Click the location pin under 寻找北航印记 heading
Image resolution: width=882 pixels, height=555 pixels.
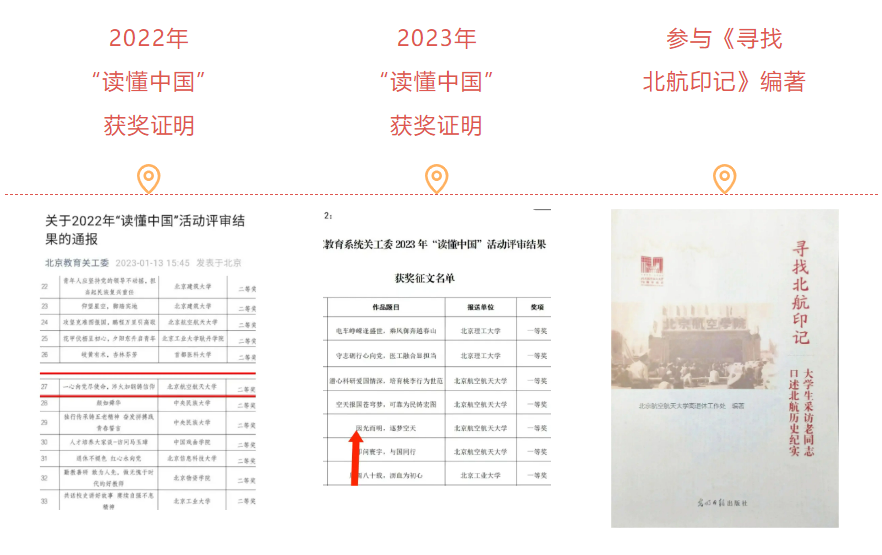[724, 179]
